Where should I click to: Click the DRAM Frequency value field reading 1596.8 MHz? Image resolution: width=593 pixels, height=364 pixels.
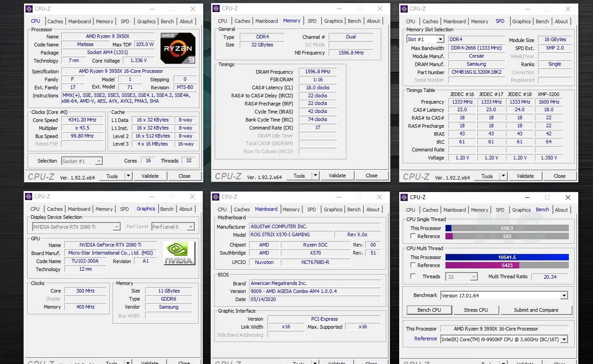point(317,72)
